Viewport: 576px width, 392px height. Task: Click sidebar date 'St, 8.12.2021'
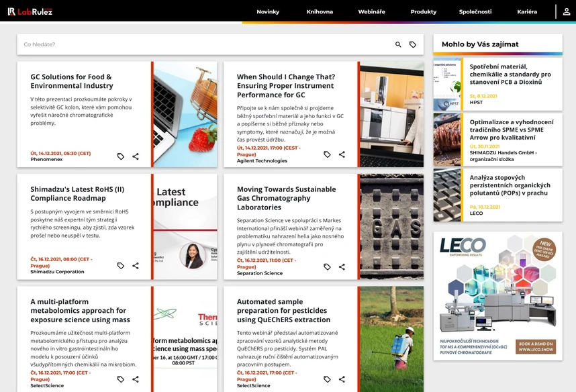[x=483, y=96]
